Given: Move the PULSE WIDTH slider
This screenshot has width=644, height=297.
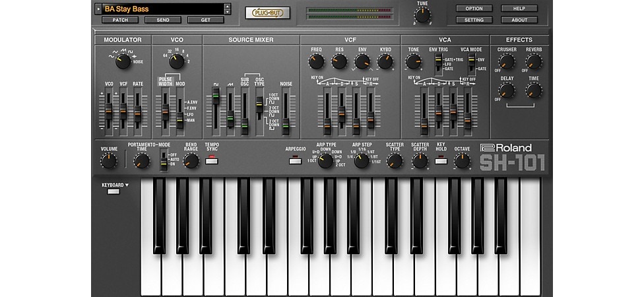Looking at the screenshot, I should 165,112.
